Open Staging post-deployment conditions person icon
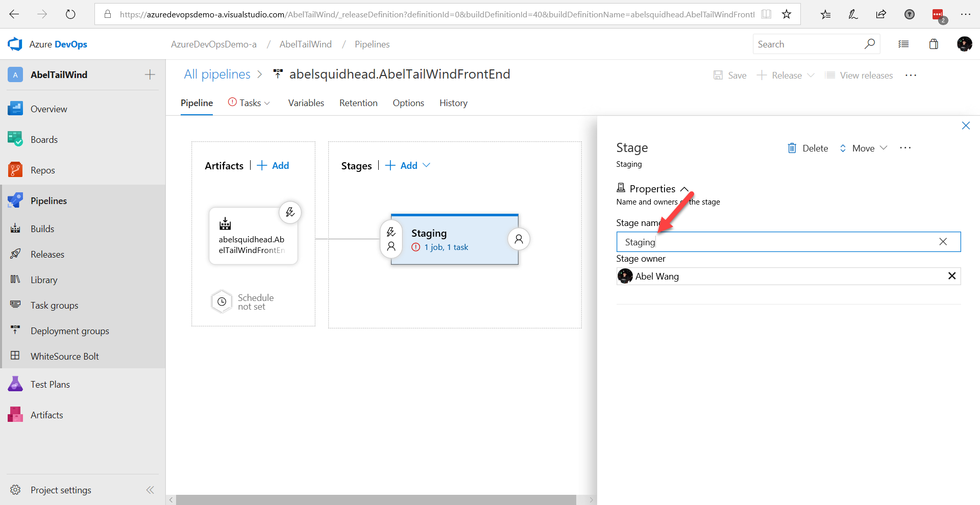The width and height of the screenshot is (980, 505). click(519, 239)
